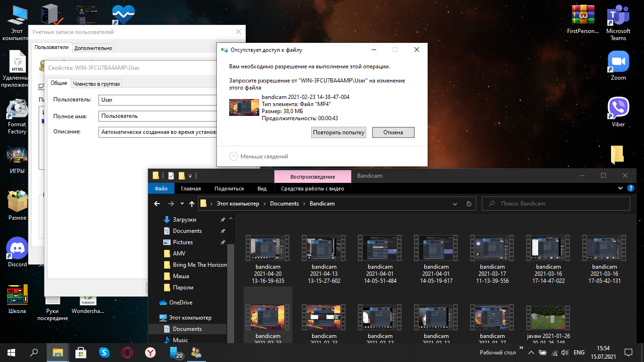
Task: Click Documents in address breadcrumb
Action: point(284,204)
